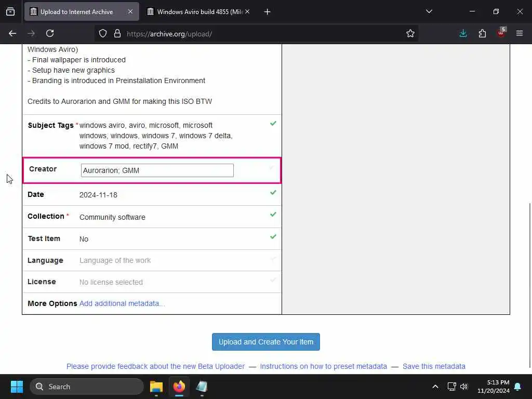Click Upload and Create Your Item
Screen dimensions: 532x399
tap(265, 342)
